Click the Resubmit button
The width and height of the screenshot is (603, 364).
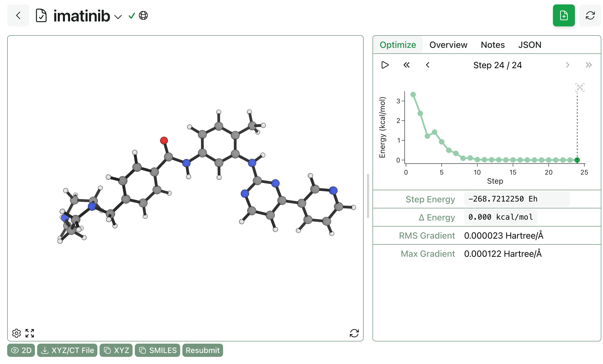pos(202,350)
